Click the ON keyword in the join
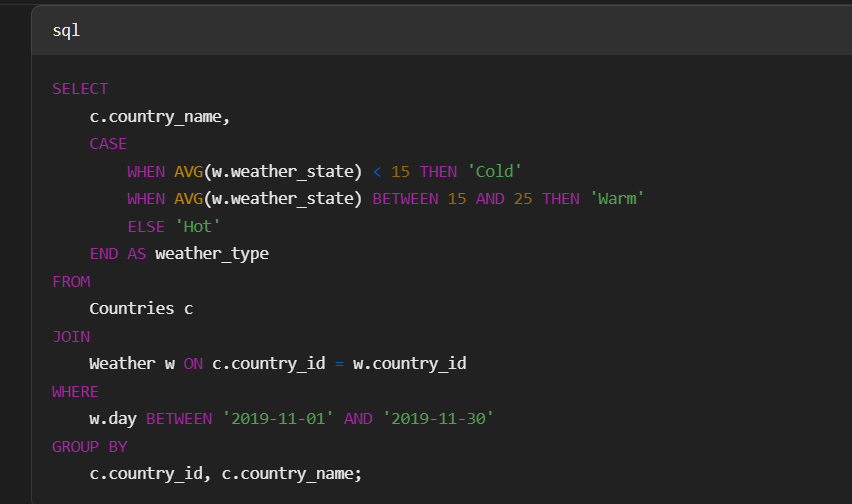This screenshot has width=852, height=504. [x=193, y=364]
